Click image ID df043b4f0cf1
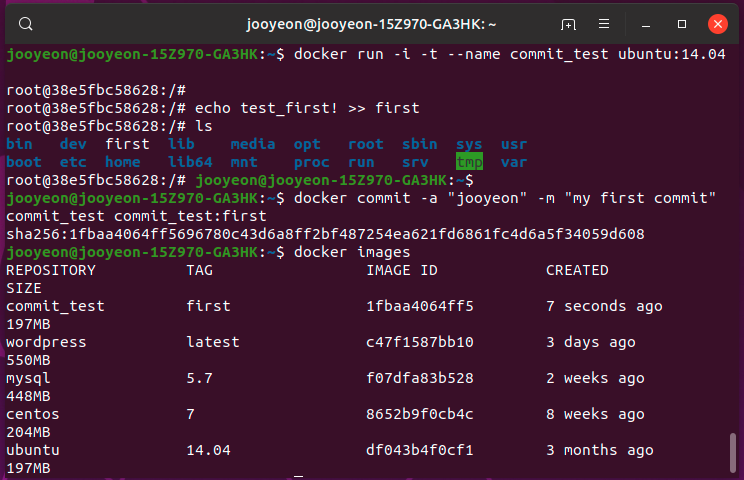This screenshot has height=480, width=744. click(x=419, y=450)
